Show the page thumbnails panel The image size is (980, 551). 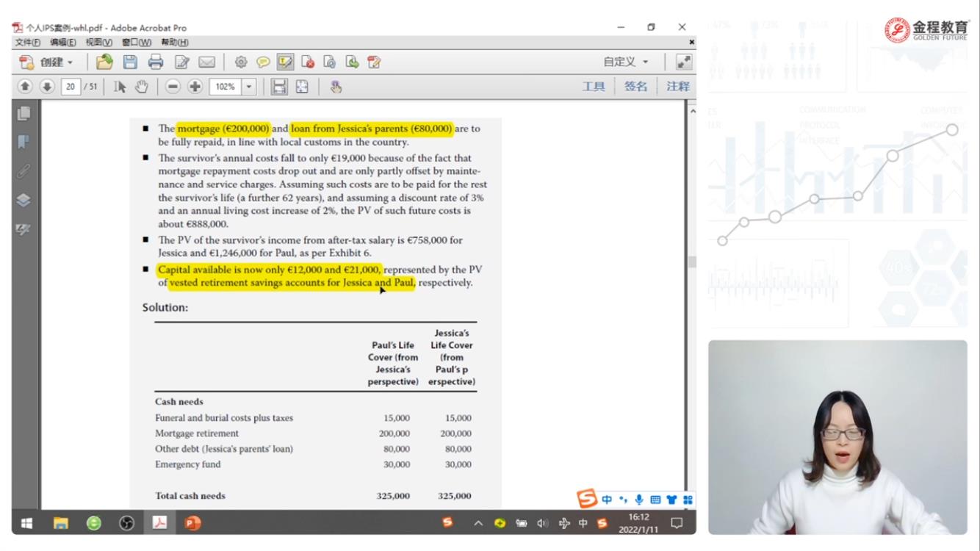click(25, 114)
